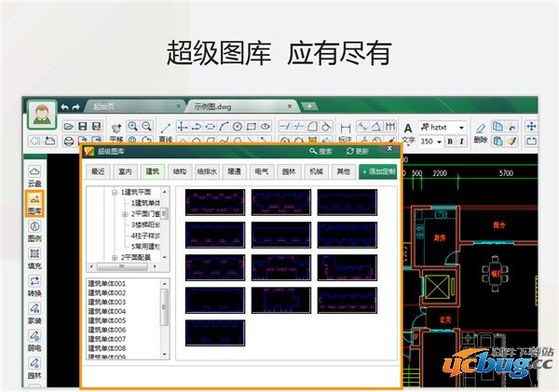Click the 添加定制 button
The width and height of the screenshot is (559, 392).
coord(379,171)
